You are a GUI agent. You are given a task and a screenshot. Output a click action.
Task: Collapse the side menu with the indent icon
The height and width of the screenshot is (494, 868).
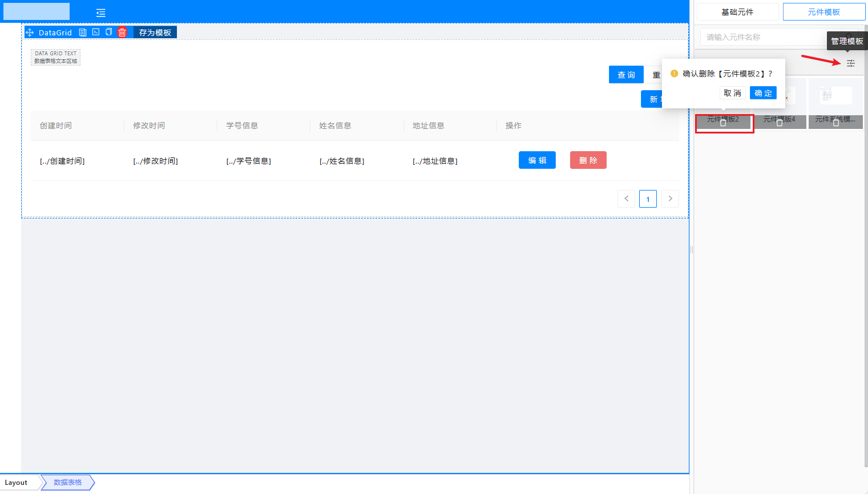tap(101, 13)
